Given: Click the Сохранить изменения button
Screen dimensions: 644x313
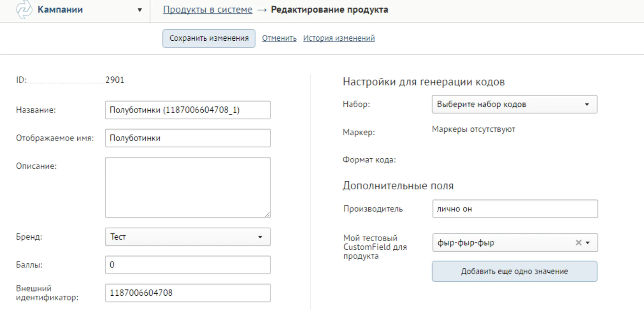Looking at the screenshot, I should 209,38.
